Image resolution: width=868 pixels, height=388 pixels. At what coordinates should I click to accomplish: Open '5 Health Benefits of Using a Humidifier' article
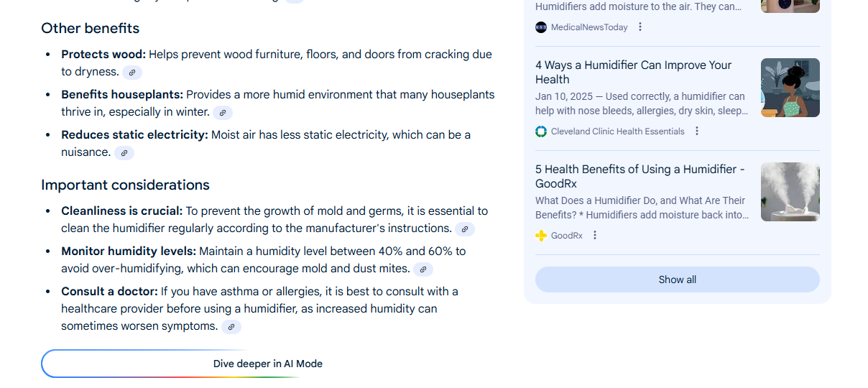[x=640, y=176]
